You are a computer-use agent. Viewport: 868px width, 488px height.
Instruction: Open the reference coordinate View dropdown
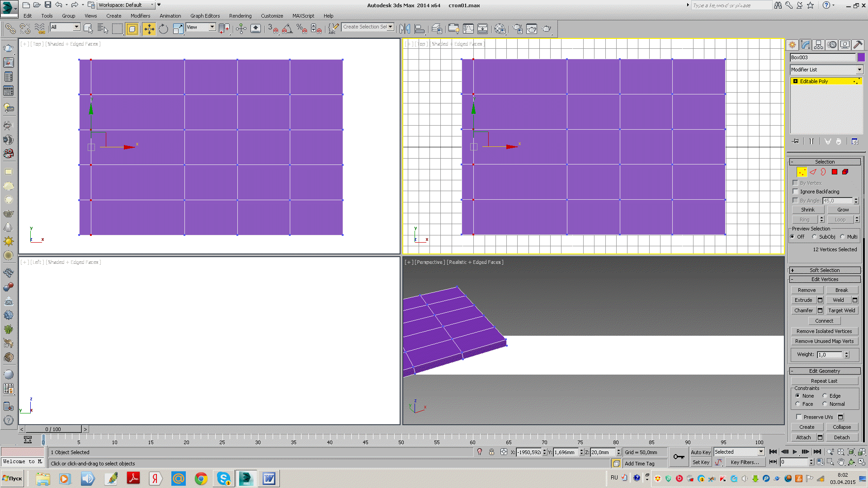click(201, 28)
